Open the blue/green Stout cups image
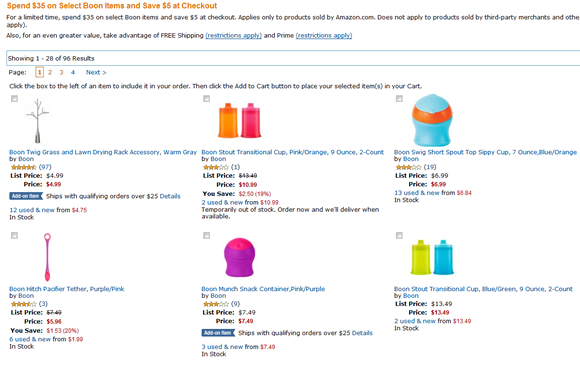The height and width of the screenshot is (366, 580). (x=432, y=257)
